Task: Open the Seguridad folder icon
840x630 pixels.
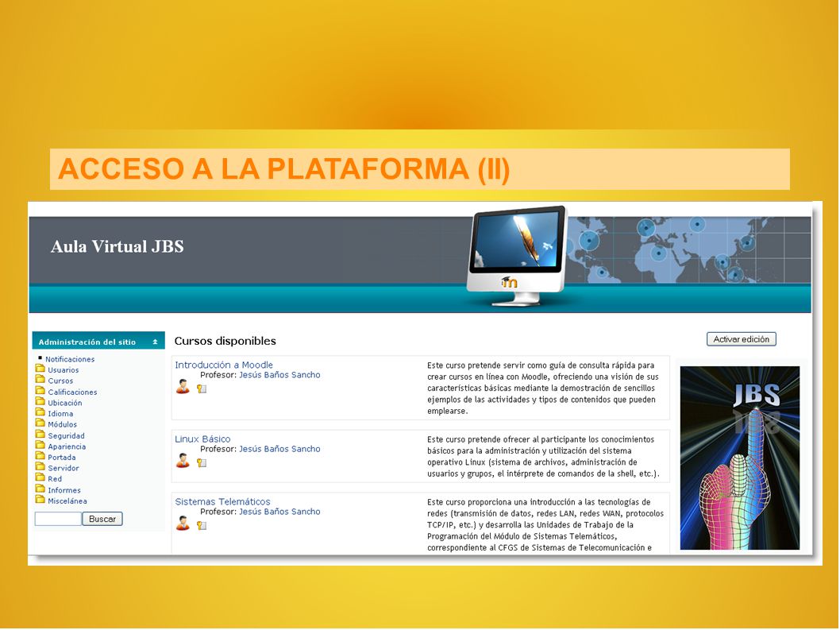Action: pyautogui.click(x=40, y=435)
